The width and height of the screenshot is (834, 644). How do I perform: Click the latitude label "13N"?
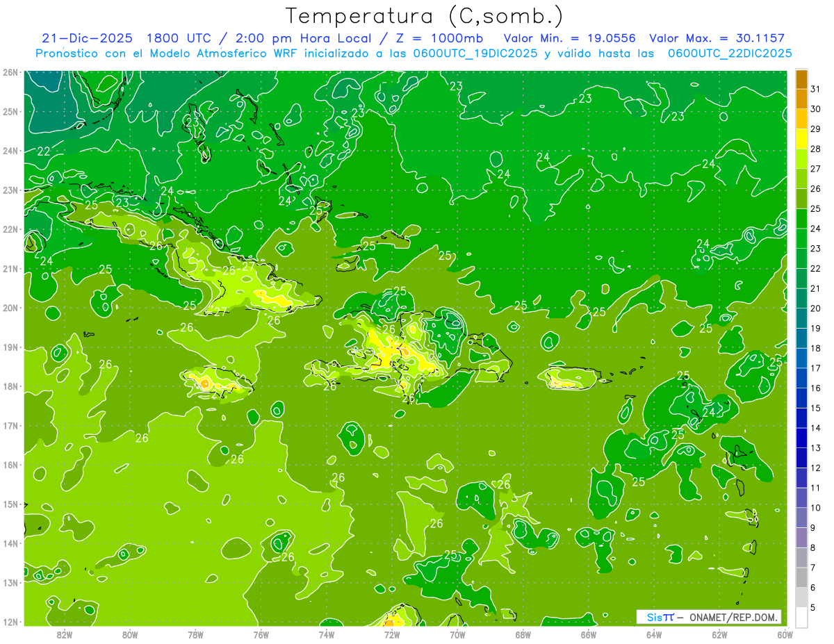coord(10,583)
